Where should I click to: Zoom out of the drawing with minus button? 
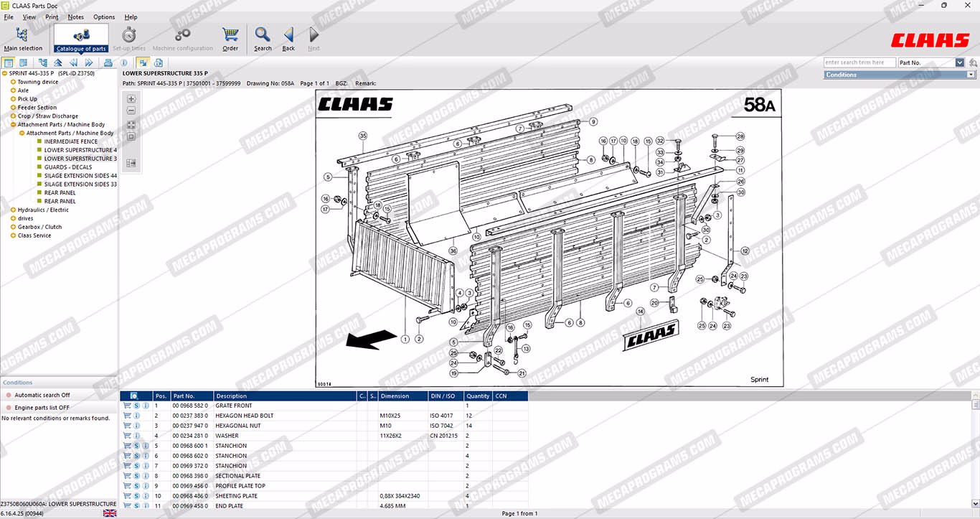tap(131, 111)
